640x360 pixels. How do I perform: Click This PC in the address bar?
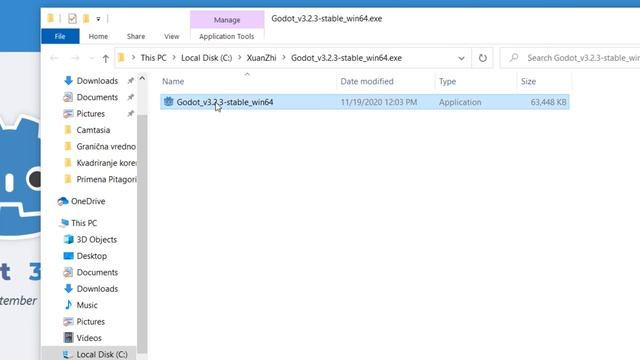153,58
